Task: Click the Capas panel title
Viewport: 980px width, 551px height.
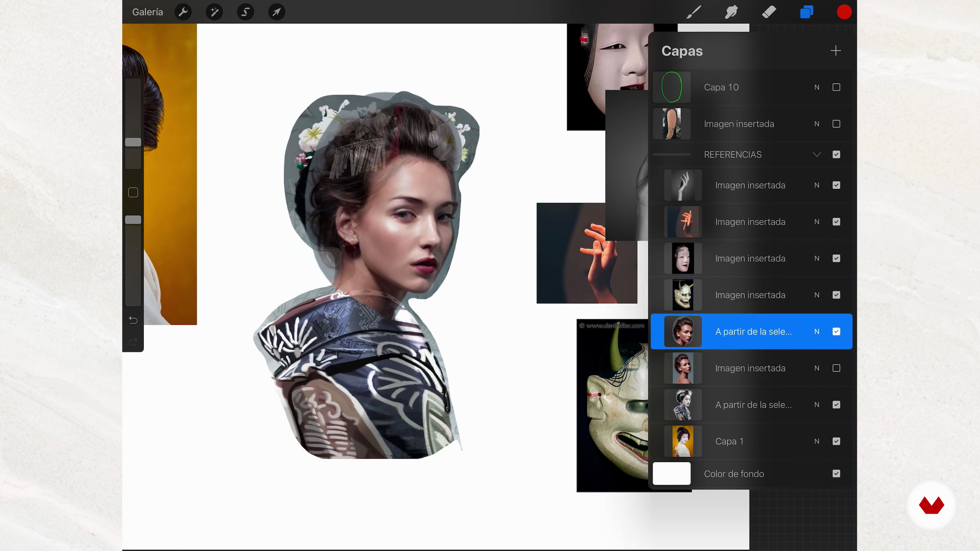Action: (682, 51)
